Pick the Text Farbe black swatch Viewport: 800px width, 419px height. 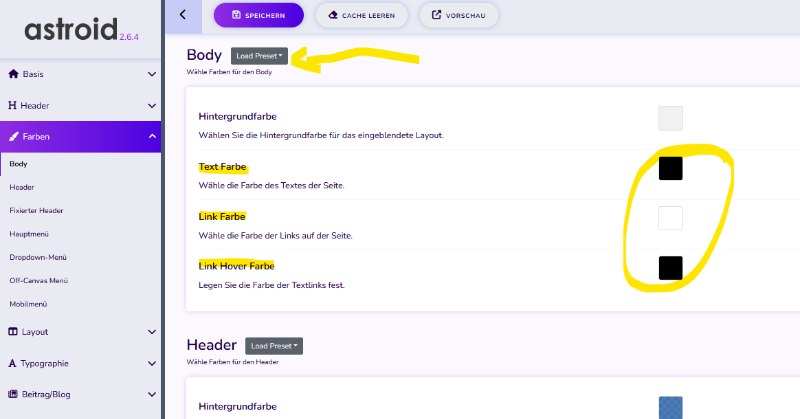[670, 168]
